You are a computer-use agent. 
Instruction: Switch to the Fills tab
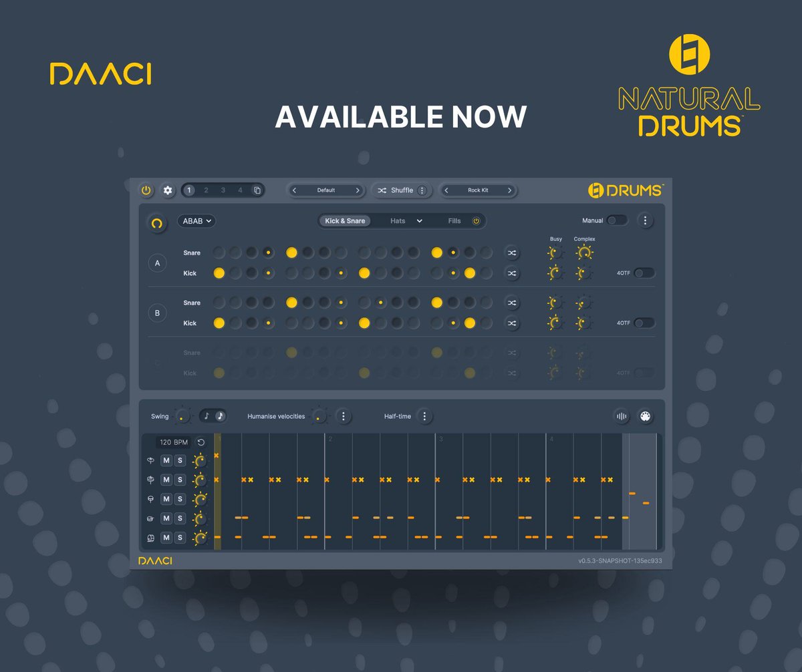[x=454, y=221]
